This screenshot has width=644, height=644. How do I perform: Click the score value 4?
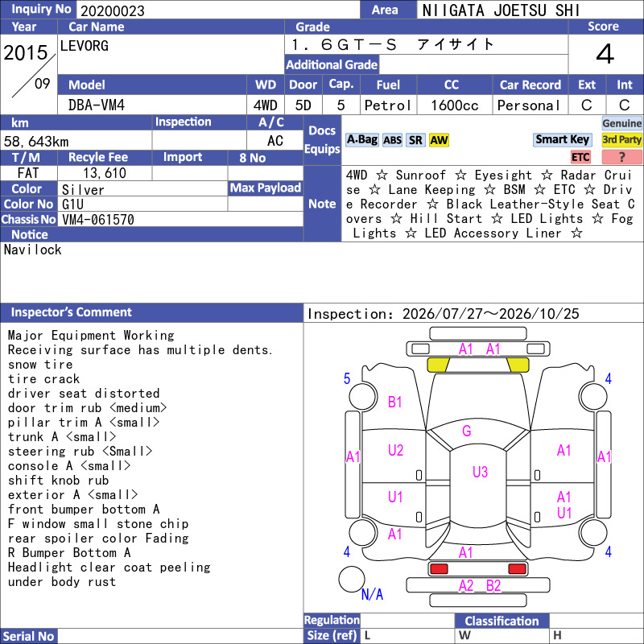605,54
